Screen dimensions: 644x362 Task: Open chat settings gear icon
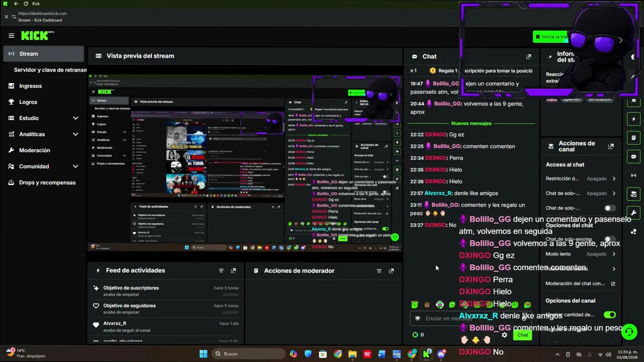(x=504, y=335)
